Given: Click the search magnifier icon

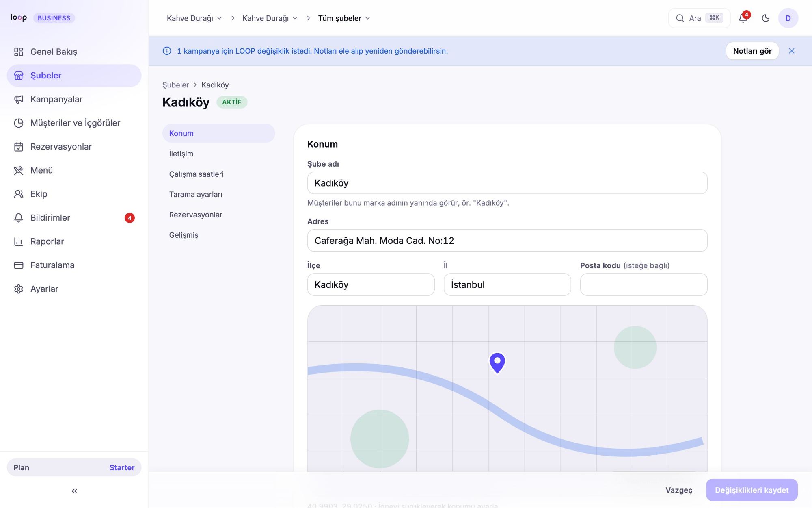Looking at the screenshot, I should point(680,18).
